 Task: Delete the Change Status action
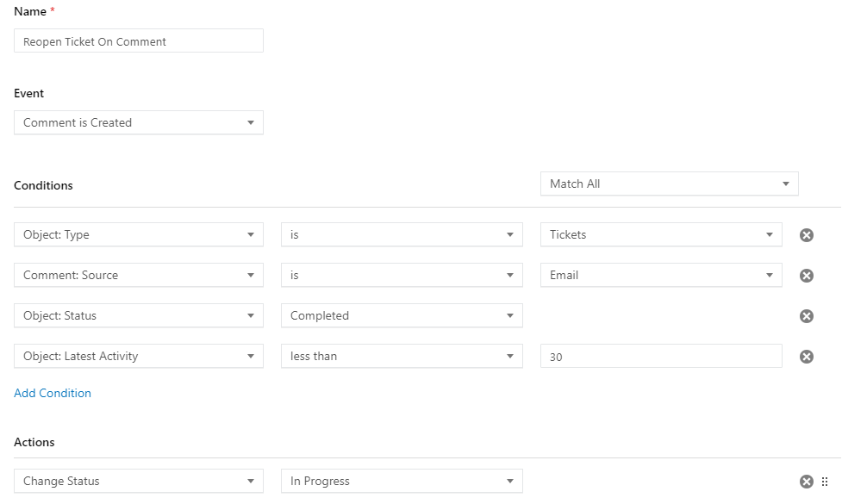point(807,482)
